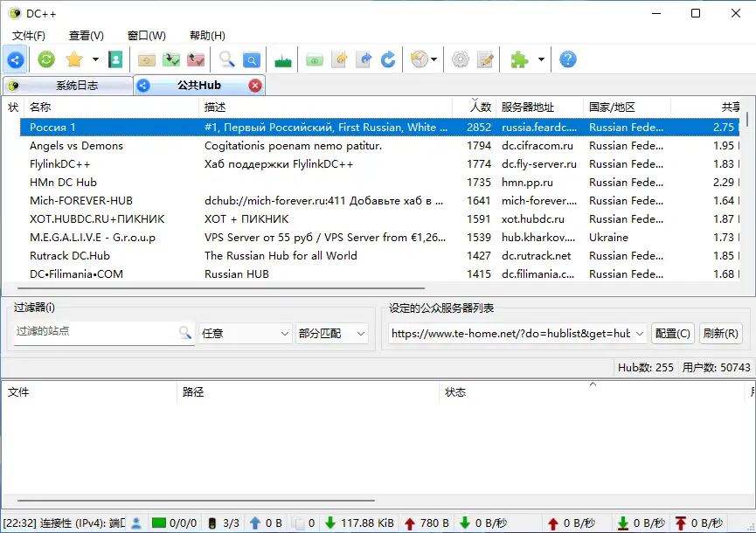The width and height of the screenshot is (756, 533).
Task: Open the quick connect globe dropdown
Action: point(433,59)
